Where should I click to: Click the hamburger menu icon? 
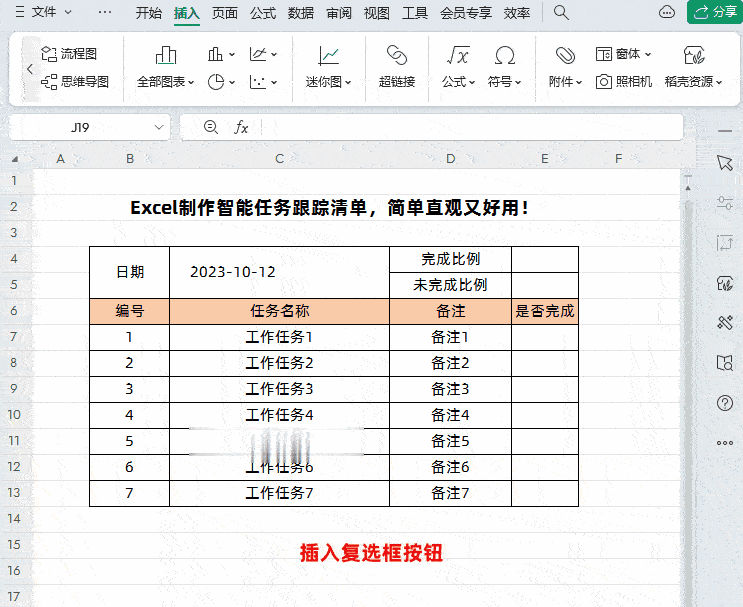tap(20, 12)
